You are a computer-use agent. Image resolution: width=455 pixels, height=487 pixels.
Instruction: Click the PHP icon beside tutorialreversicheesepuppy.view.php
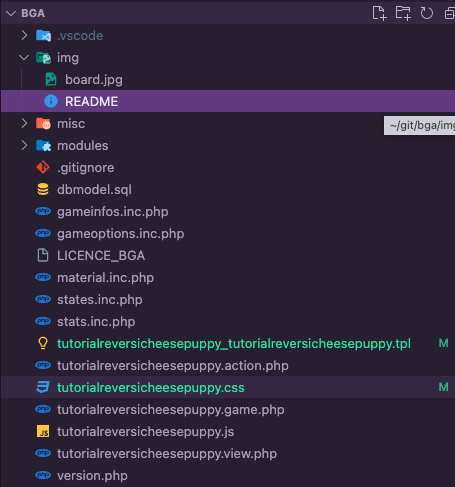pyautogui.click(x=43, y=453)
